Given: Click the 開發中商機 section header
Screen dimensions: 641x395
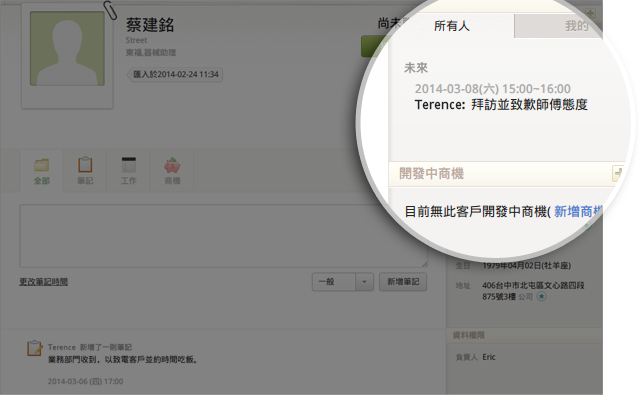Looking at the screenshot, I should tap(431, 173).
